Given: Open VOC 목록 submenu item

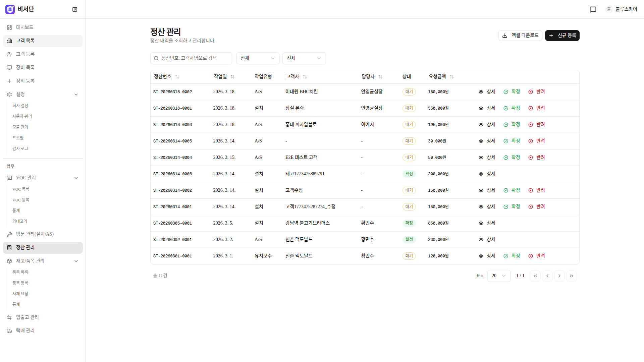Looking at the screenshot, I should pyautogui.click(x=21, y=189).
